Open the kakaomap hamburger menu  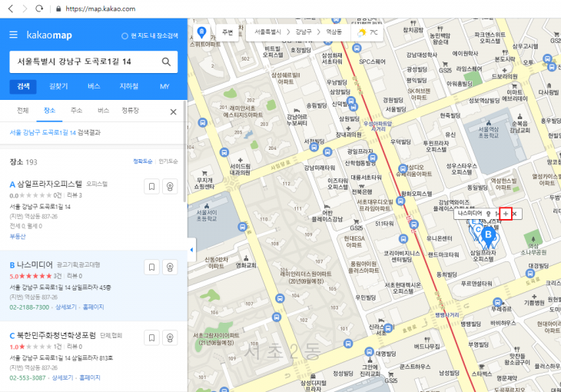14,35
